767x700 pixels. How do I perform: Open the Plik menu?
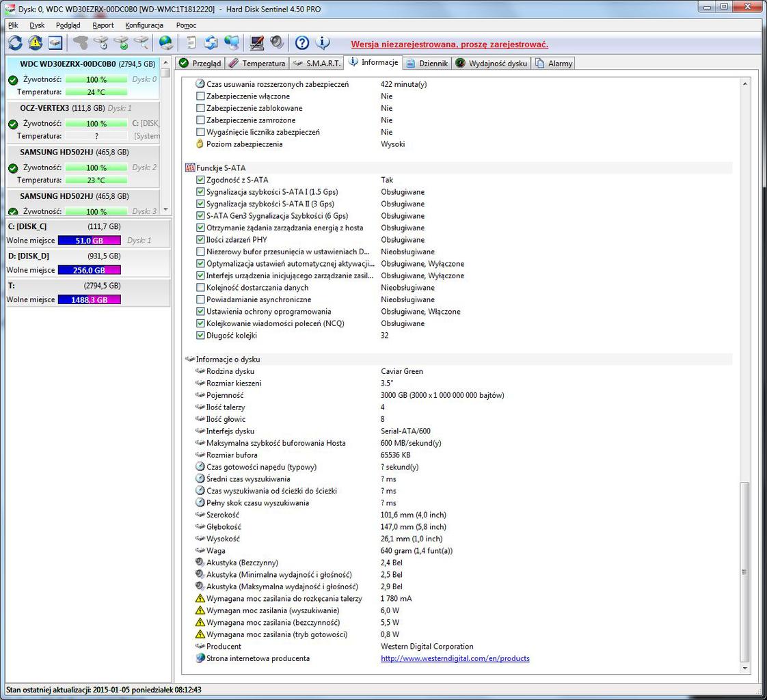(13, 25)
